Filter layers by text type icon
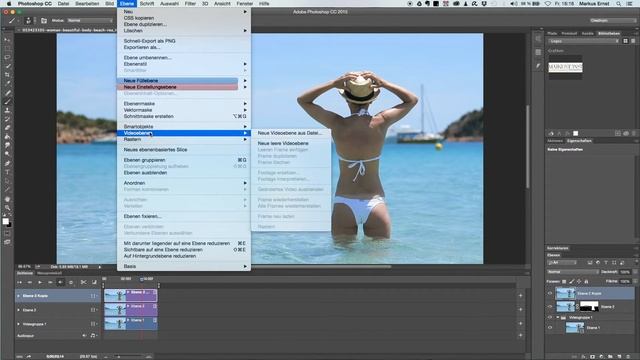Image resolution: width=640 pixels, height=360 pixels. (x=606, y=262)
